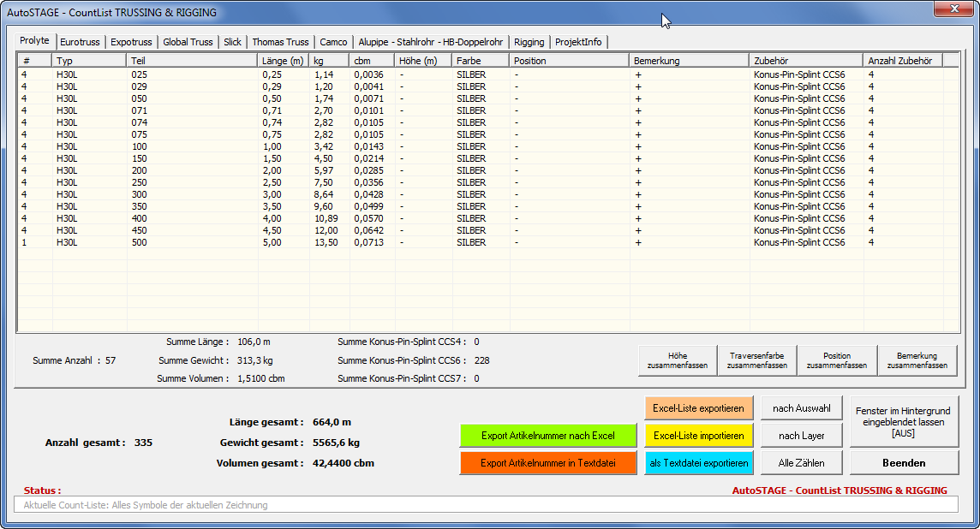
Task: Click the status text field
Action: (x=485, y=505)
